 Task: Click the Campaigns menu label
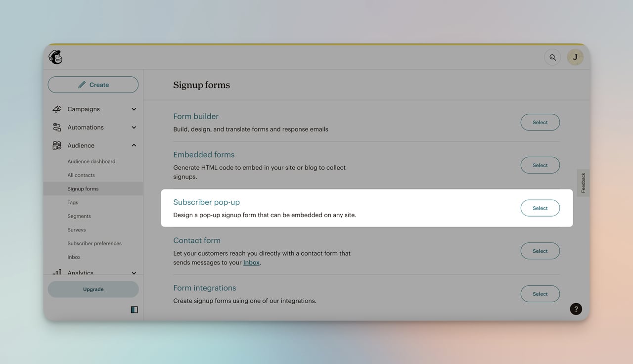[84, 109]
